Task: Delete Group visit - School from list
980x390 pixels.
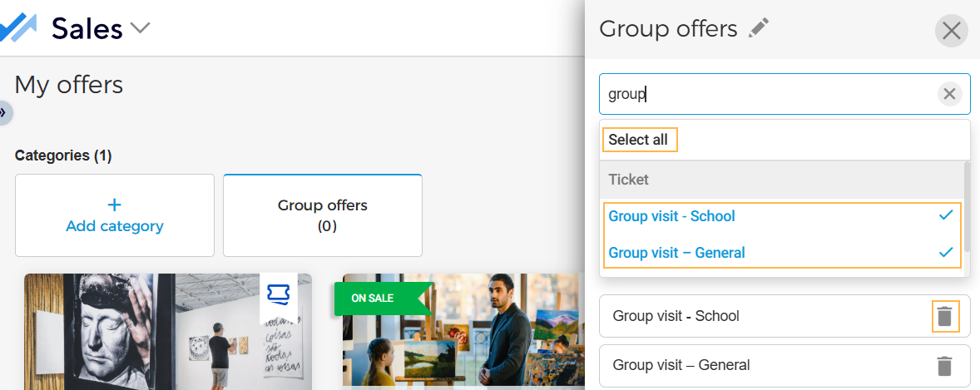Action: pos(944,316)
